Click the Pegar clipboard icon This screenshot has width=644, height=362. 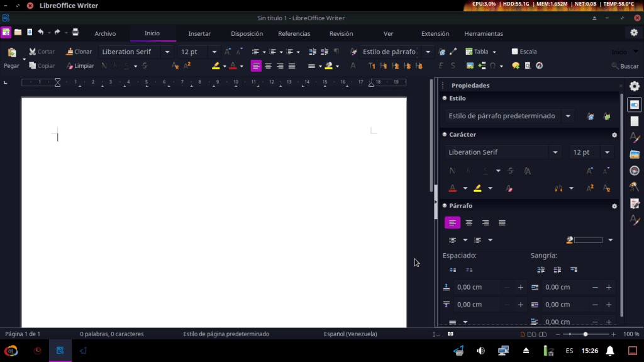(11, 53)
